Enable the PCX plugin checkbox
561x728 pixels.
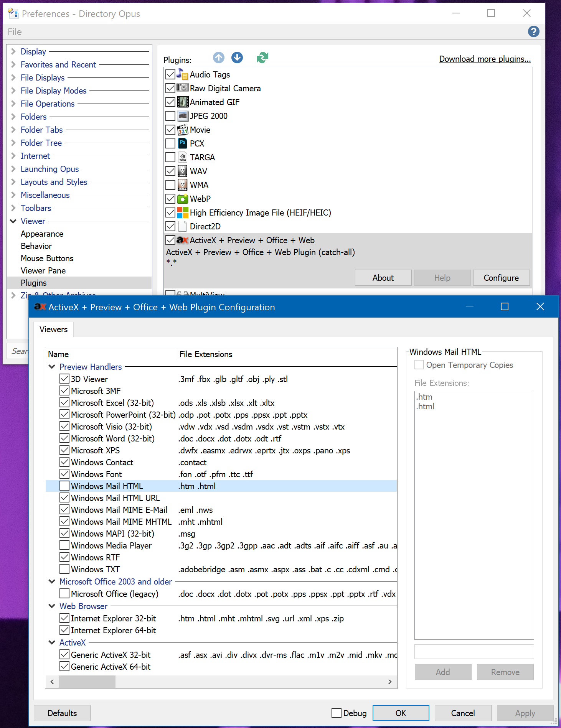pyautogui.click(x=170, y=143)
